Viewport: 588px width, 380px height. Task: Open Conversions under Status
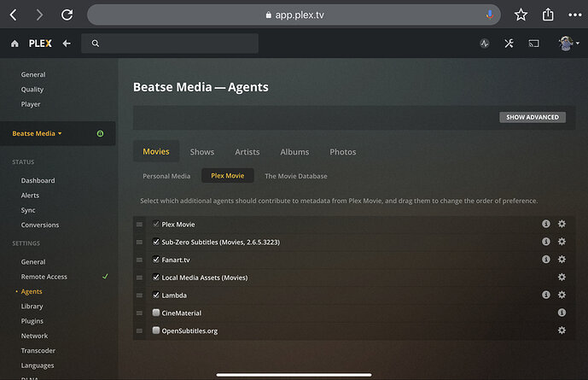tap(40, 225)
